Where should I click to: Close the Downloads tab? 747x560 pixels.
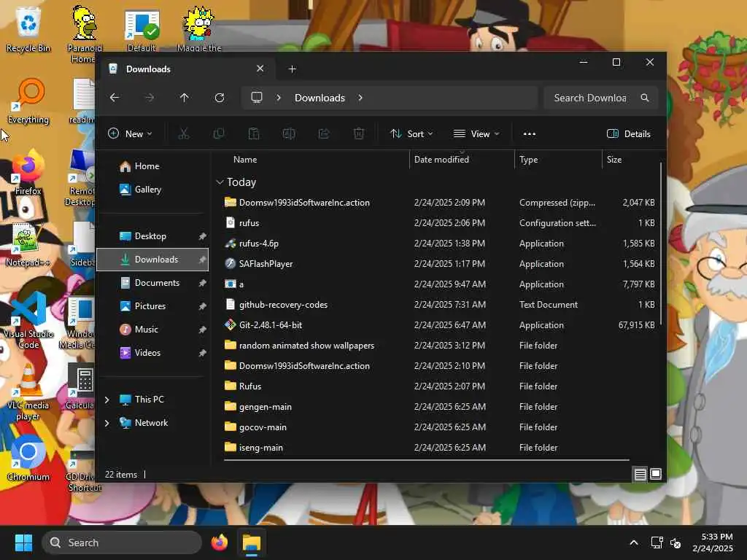tap(260, 69)
